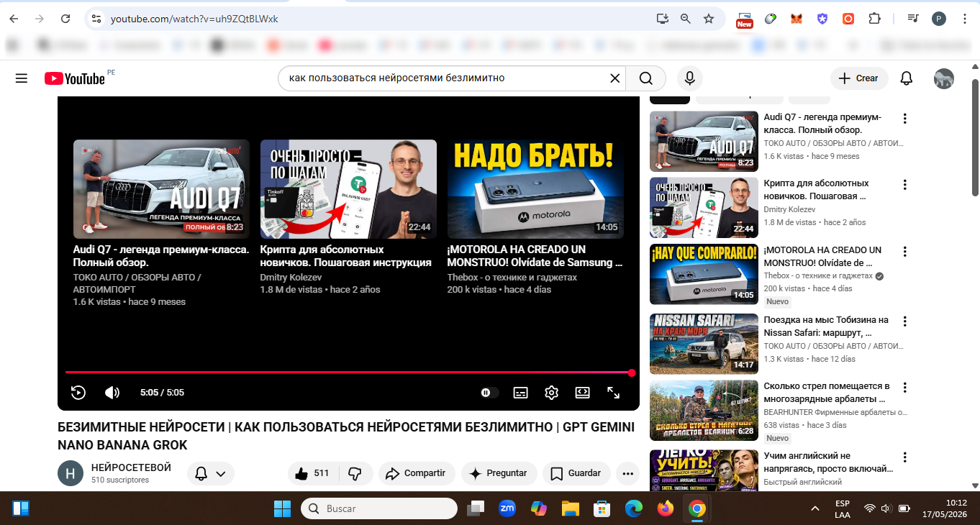
Task: Open the НЕЙРОСЕТЕВОЙ channel name link
Action: (x=131, y=467)
